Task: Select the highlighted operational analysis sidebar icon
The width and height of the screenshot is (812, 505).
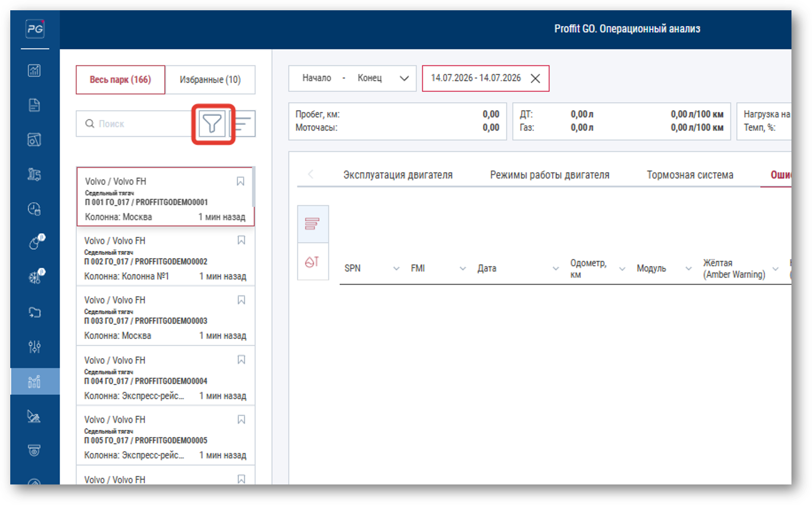Action: pos(34,381)
